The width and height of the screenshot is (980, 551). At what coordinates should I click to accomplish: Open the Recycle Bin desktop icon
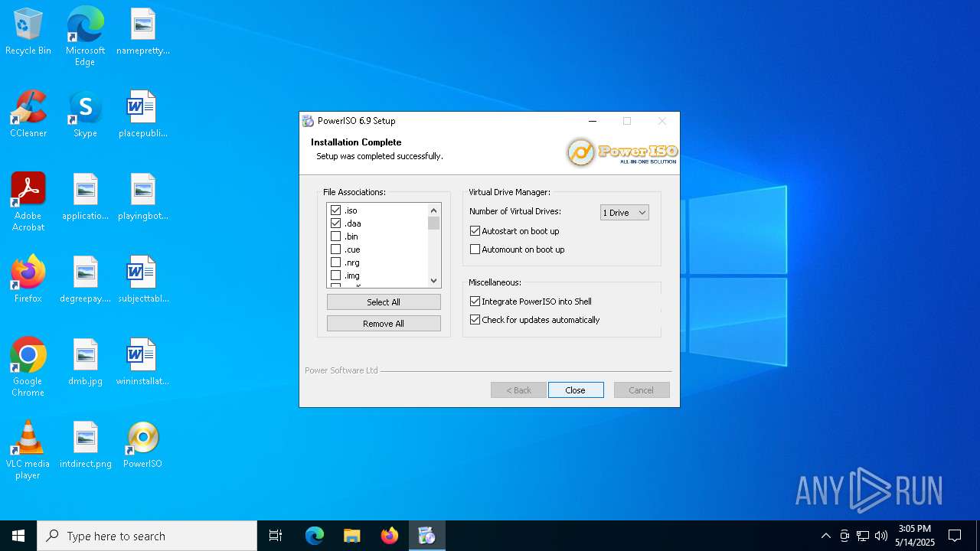pos(28,31)
